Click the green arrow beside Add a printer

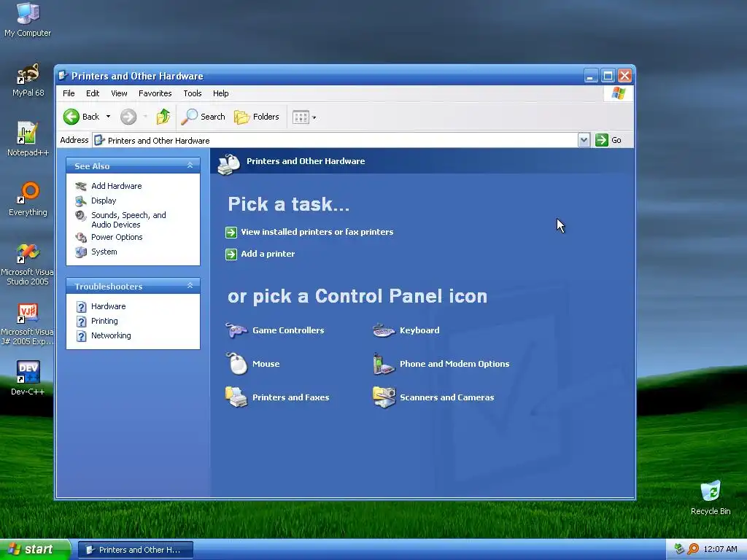coord(231,254)
